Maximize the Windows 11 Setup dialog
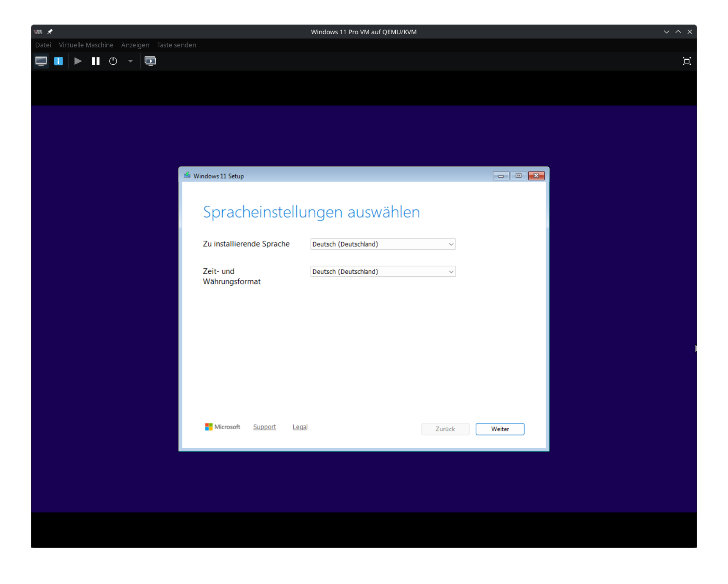The width and height of the screenshot is (728, 584). [518, 176]
